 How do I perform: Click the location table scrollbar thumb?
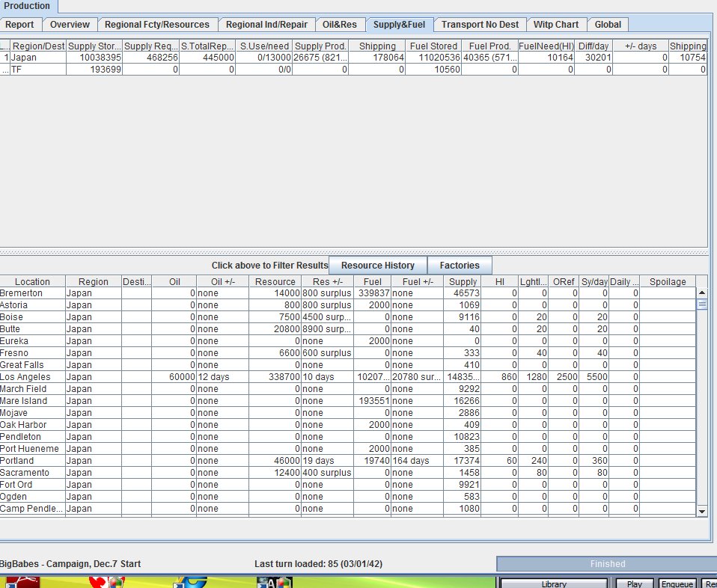pos(702,304)
